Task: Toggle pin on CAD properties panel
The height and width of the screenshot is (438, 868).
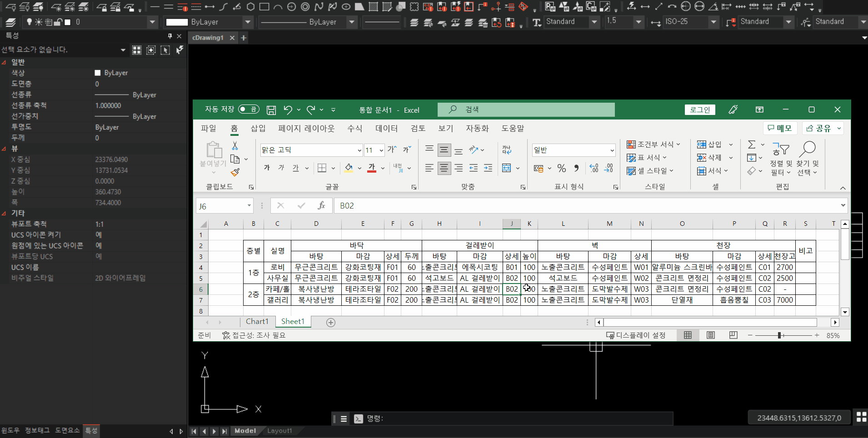Action: click(x=170, y=36)
